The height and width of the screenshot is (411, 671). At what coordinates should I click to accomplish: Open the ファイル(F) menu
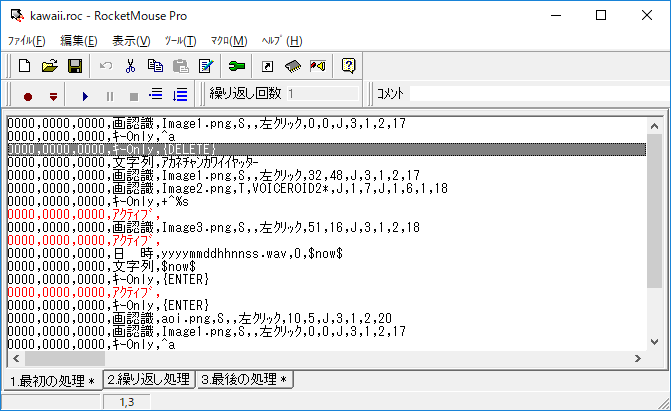coord(27,41)
